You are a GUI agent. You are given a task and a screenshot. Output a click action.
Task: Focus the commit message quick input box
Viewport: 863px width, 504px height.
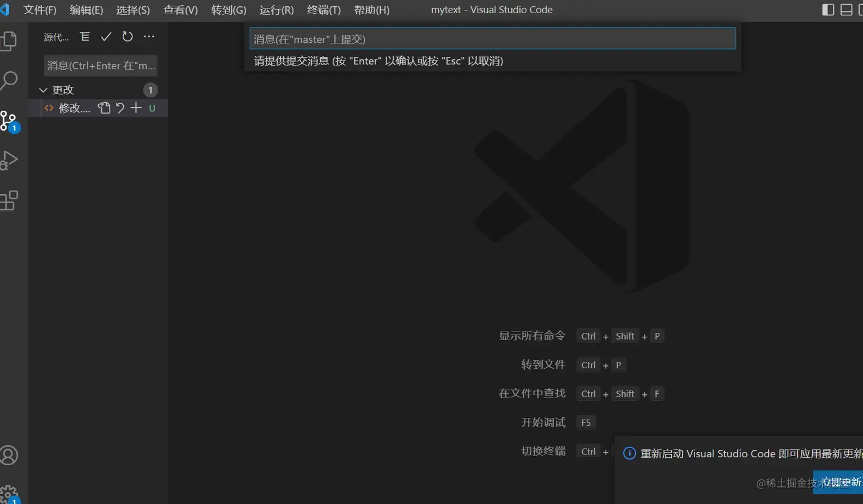coord(493,39)
